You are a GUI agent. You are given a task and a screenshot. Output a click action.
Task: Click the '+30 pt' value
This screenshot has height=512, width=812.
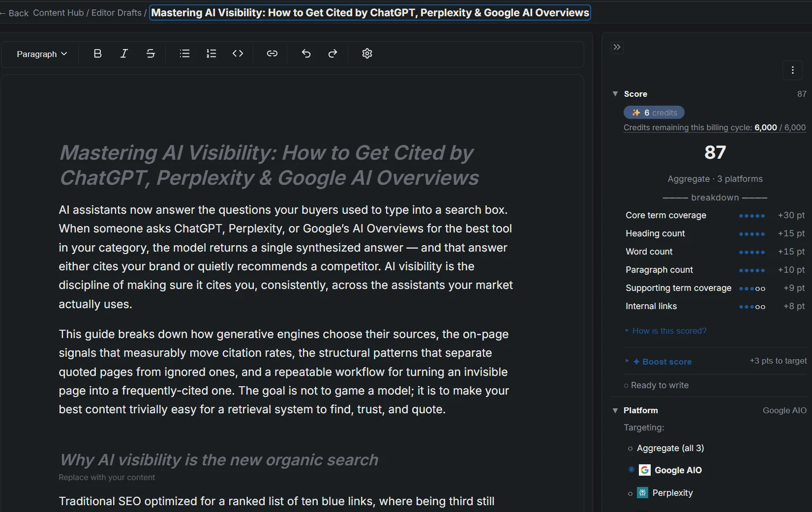[791, 215]
